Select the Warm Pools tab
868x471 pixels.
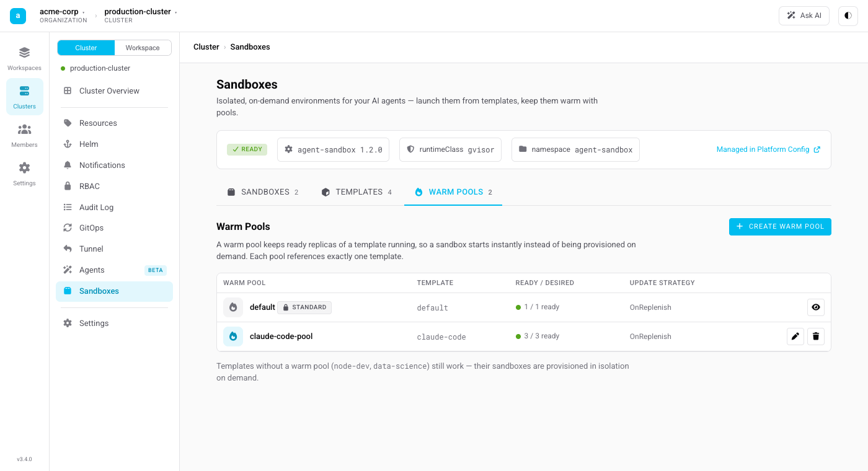453,192
